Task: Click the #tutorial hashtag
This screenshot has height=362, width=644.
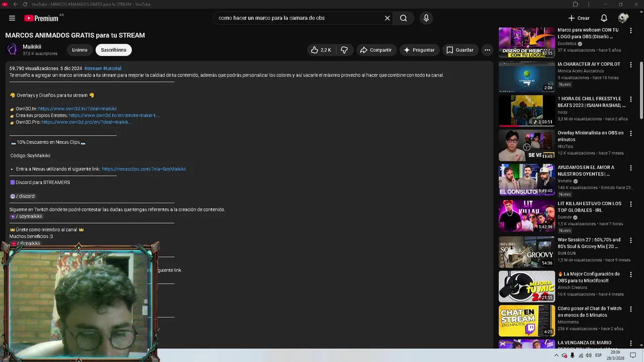Action: 112,68
